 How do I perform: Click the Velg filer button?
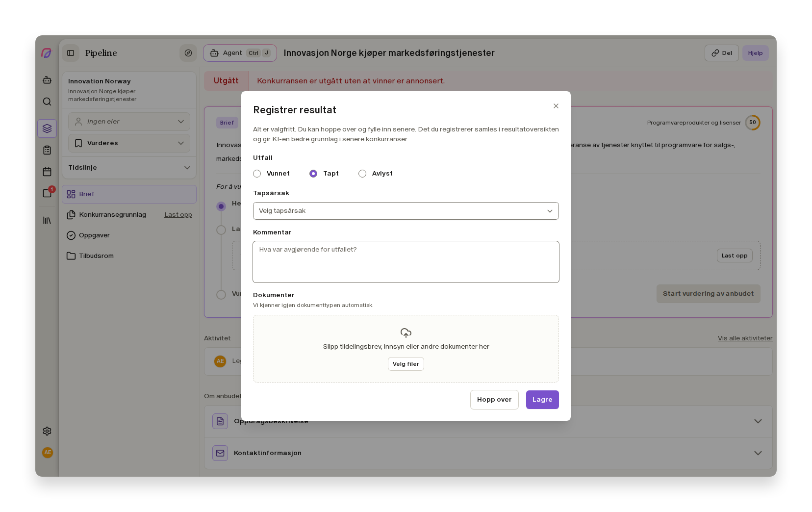[x=406, y=364]
